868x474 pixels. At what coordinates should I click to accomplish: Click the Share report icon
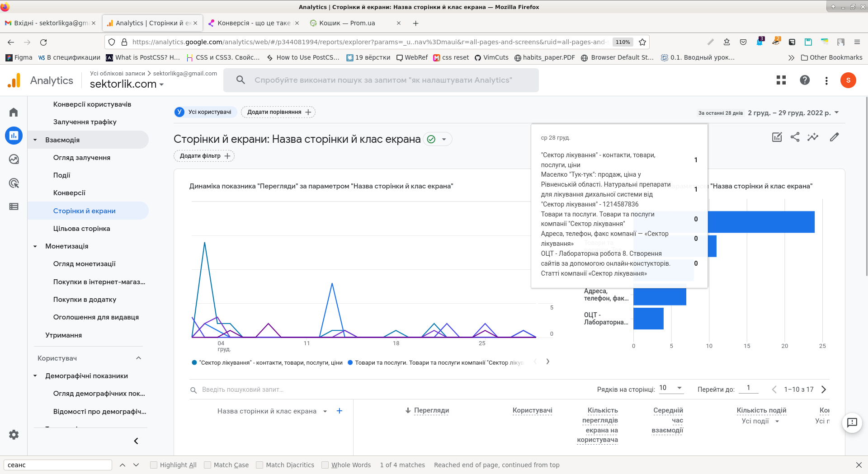pyautogui.click(x=795, y=137)
